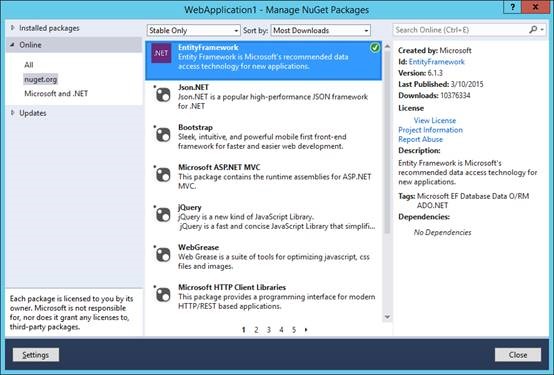Open the View License link
This screenshot has width=554, height=375.
tap(435, 120)
